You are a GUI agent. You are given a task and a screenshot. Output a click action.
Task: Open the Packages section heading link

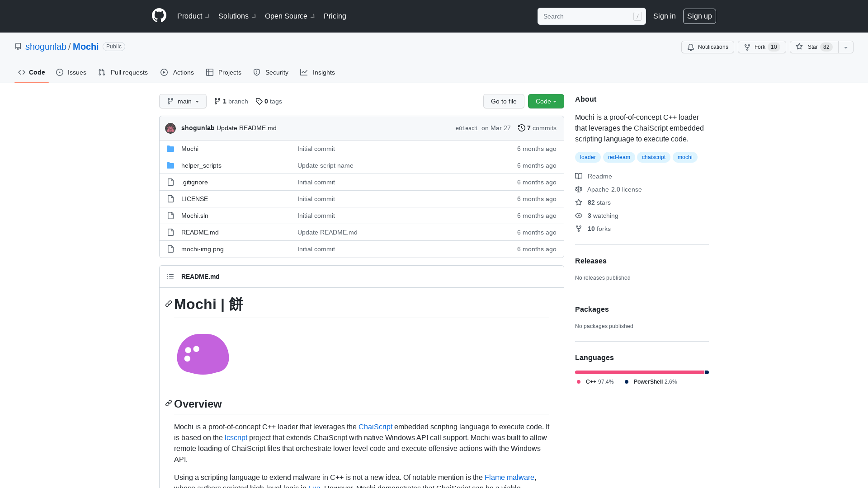tap(592, 309)
